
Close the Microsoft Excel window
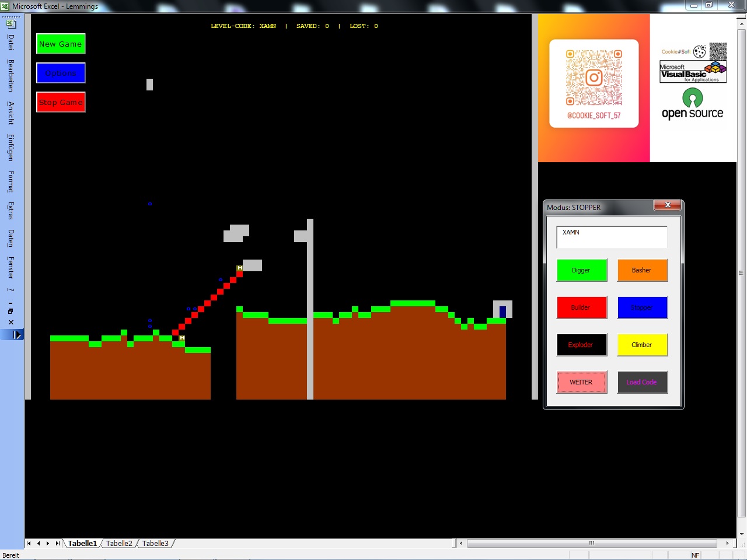click(x=731, y=5)
